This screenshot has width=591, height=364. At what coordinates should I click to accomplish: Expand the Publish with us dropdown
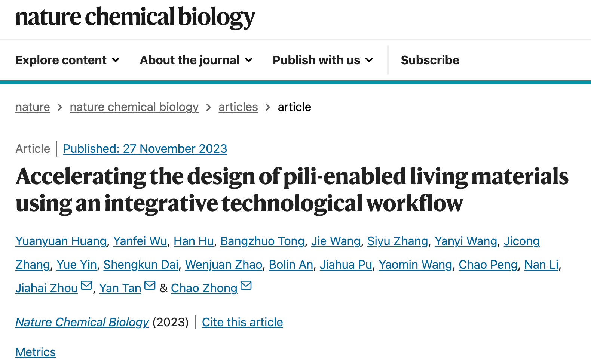point(323,60)
